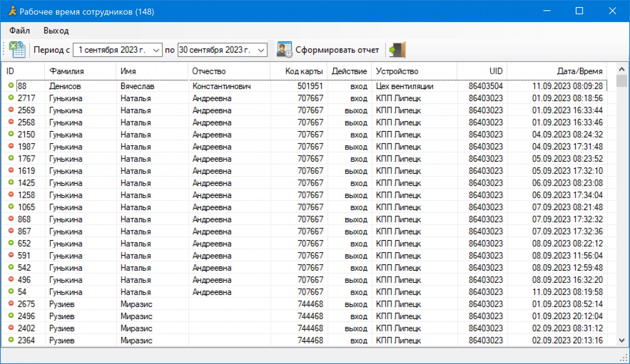Screen dimensions: 630x364
Task: Click timestamp 02.09.2023 20:13:16
Action: click(x=567, y=340)
